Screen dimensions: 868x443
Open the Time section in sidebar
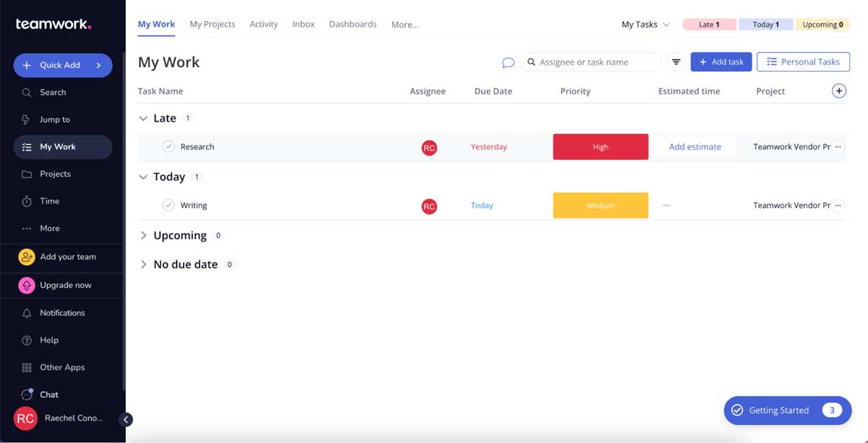pyautogui.click(x=49, y=201)
